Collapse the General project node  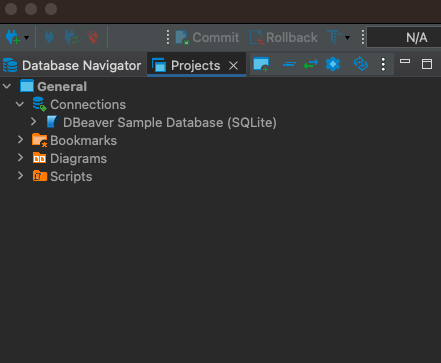(x=7, y=86)
